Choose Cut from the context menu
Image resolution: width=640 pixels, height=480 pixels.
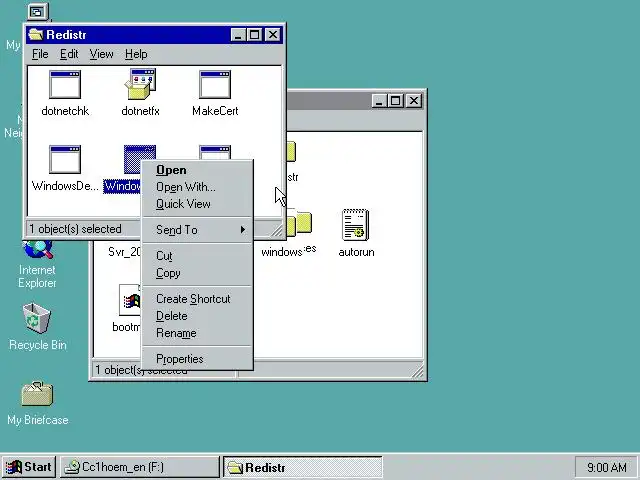tap(198, 256)
